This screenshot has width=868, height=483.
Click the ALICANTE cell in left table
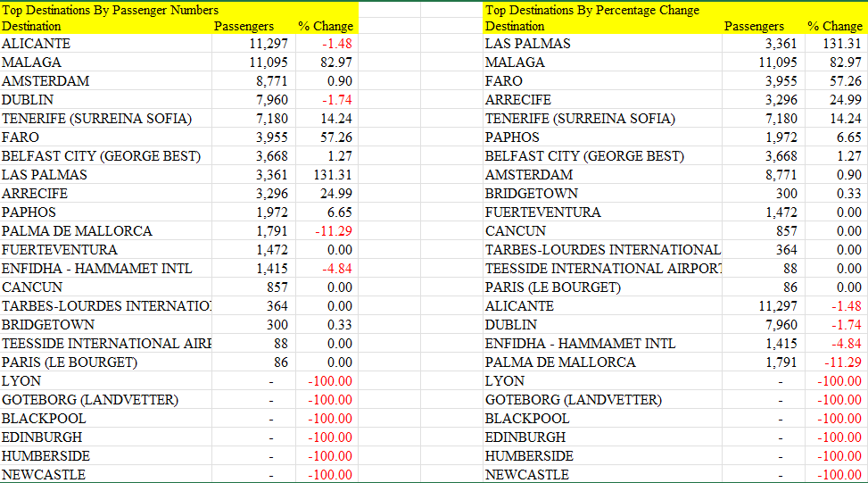[x=106, y=43]
